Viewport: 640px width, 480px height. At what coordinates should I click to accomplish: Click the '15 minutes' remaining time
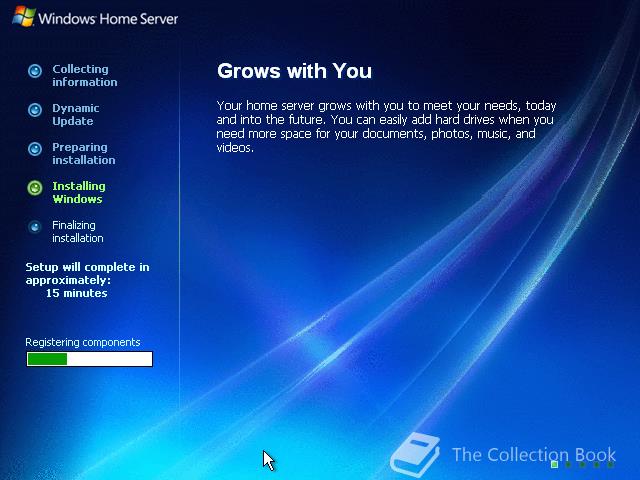click(x=76, y=293)
